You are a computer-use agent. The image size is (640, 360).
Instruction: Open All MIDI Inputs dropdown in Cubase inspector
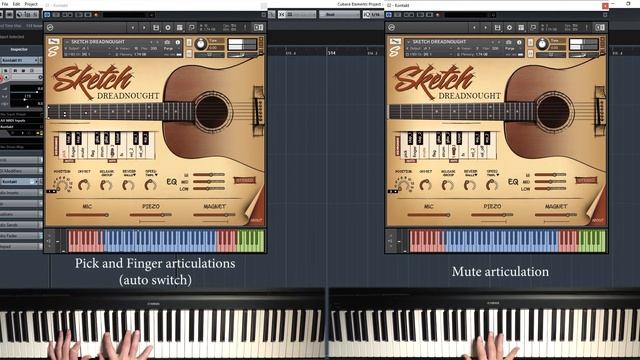pos(21,120)
